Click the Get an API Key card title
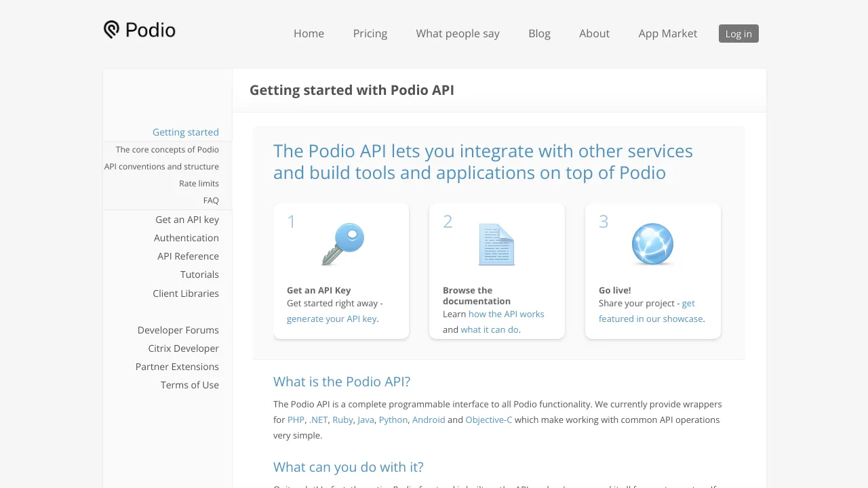Screen dimensions: 868x488 pyautogui.click(x=319, y=290)
